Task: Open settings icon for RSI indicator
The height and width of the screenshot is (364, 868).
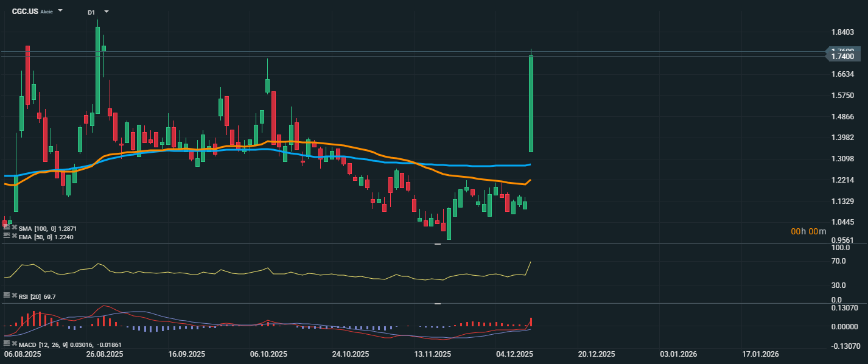Action: pos(6,295)
